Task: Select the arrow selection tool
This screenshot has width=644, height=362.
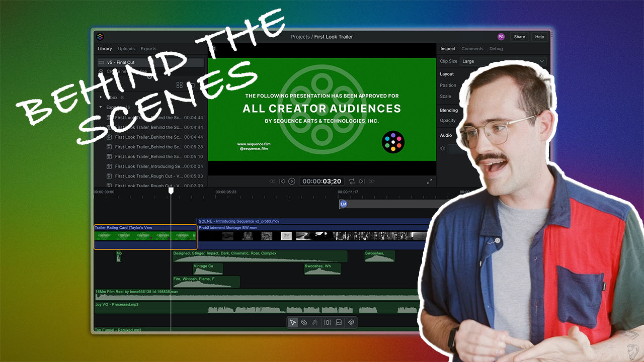Action: [x=293, y=322]
